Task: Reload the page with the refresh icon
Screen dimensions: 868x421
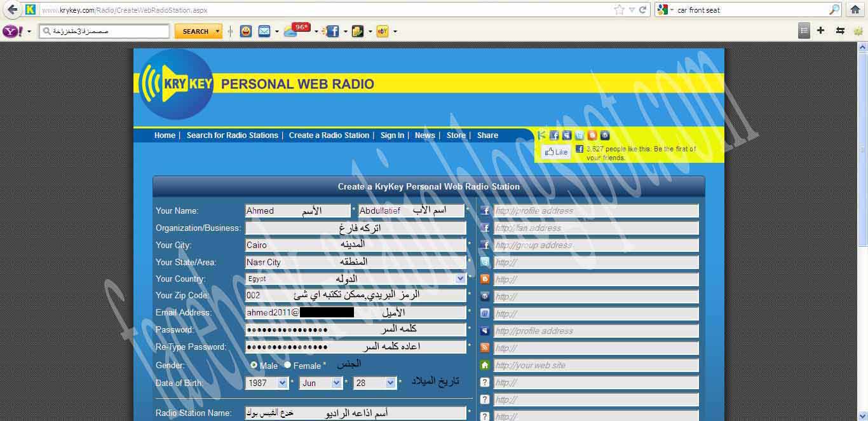Action: 642,10
